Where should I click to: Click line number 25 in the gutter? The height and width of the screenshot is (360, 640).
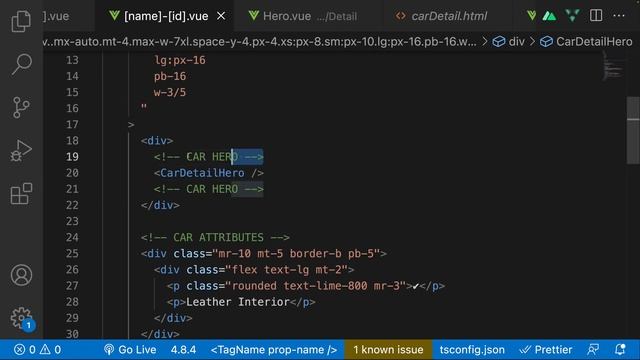pos(72,253)
